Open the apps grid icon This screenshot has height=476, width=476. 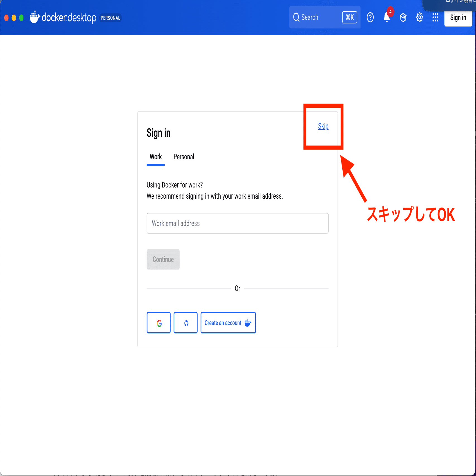435,18
